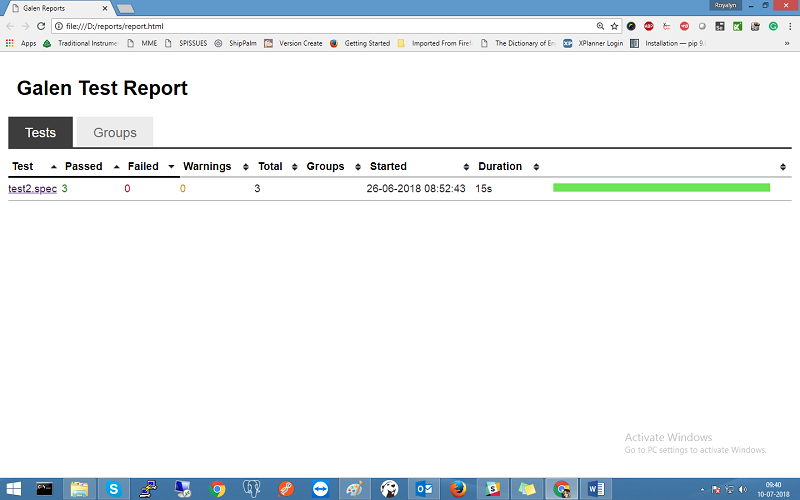The image size is (800, 500).
Task: Launch Firefox from the taskbar
Action: click(x=458, y=489)
